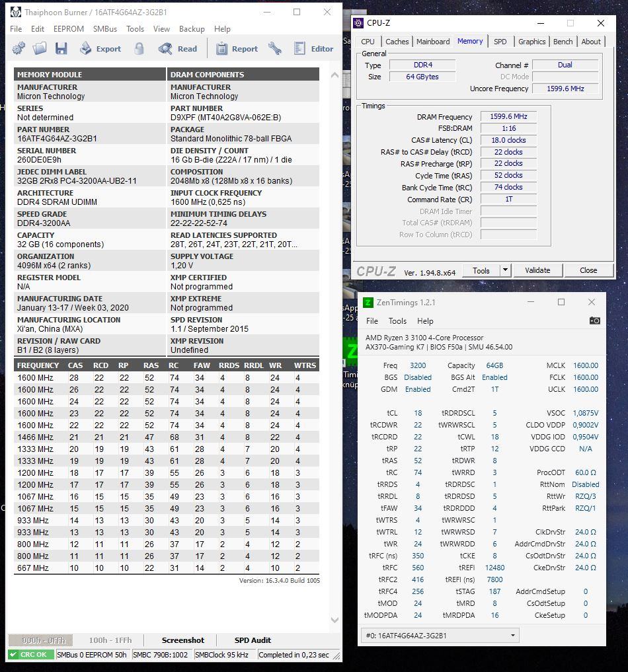Click the wrench tools icon in Thaiphoon Burner
Screen dimensions: 628x672
275,48
